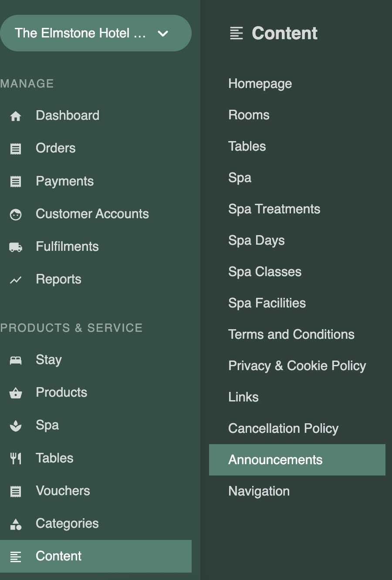Image resolution: width=392 pixels, height=580 pixels.
Task: Open the Homepage content page
Action: (x=260, y=84)
